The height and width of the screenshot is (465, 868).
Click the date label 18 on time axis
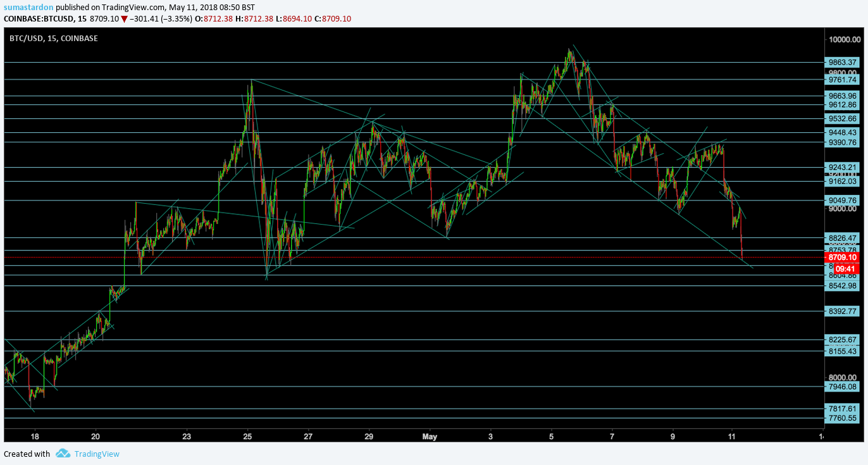pyautogui.click(x=35, y=437)
